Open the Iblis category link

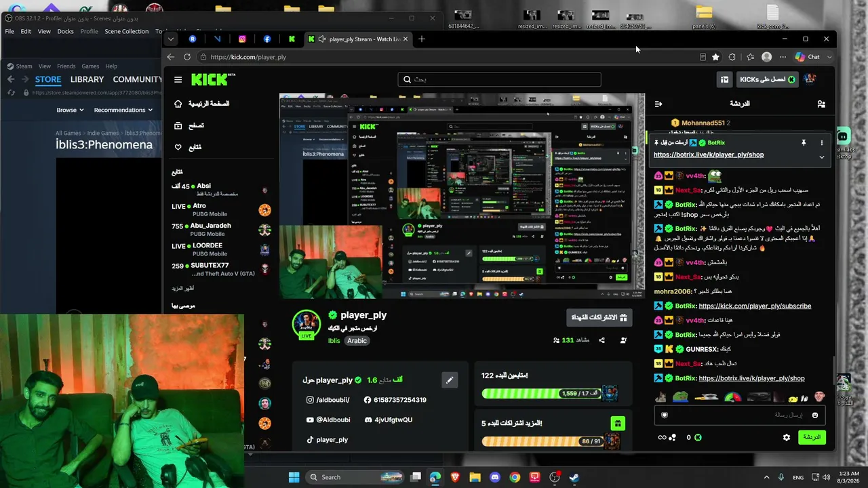(334, 341)
